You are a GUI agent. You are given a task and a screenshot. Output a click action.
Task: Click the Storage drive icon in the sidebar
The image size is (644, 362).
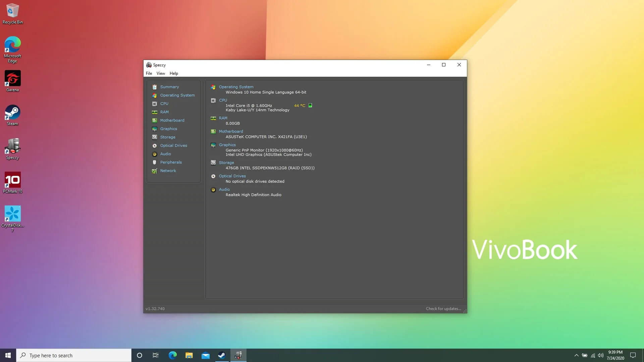point(155,137)
